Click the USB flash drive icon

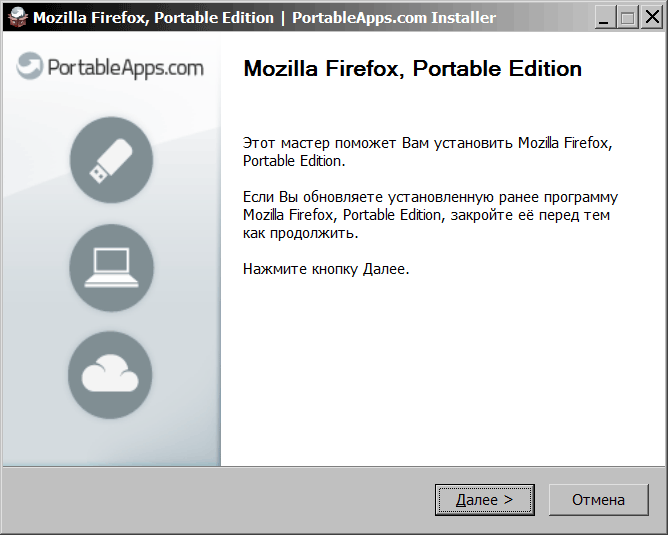[111, 160]
